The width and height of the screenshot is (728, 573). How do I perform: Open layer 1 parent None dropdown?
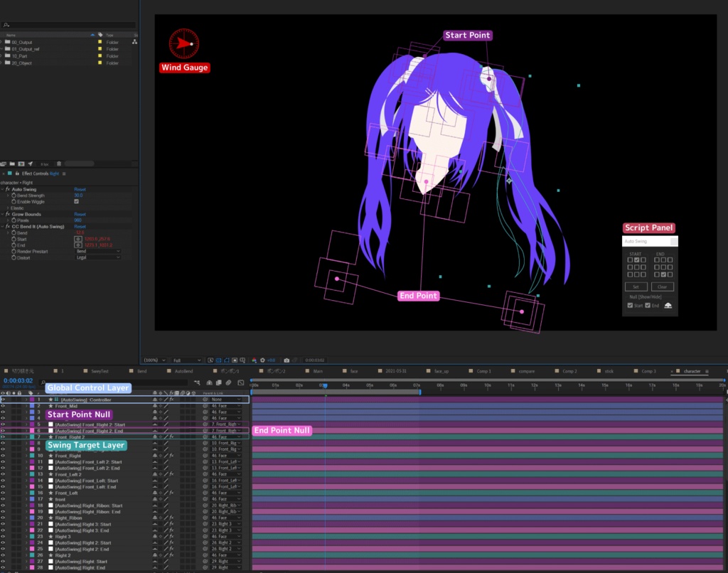pos(226,400)
